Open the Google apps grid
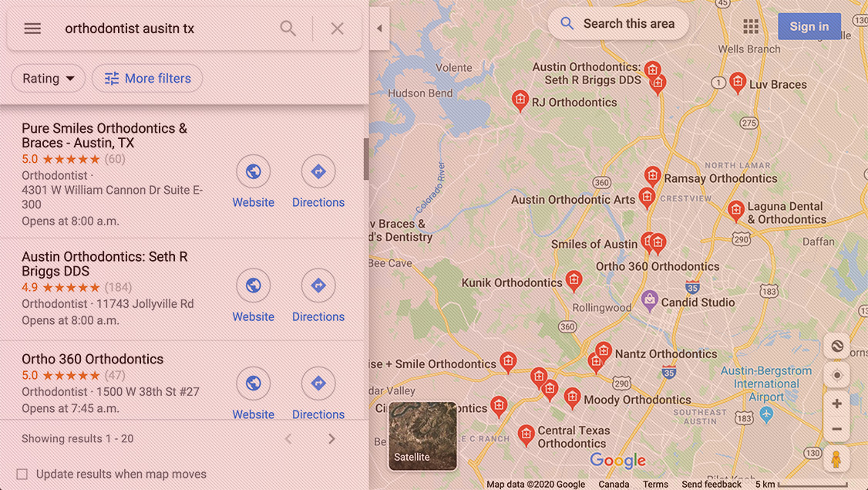 [x=751, y=26]
